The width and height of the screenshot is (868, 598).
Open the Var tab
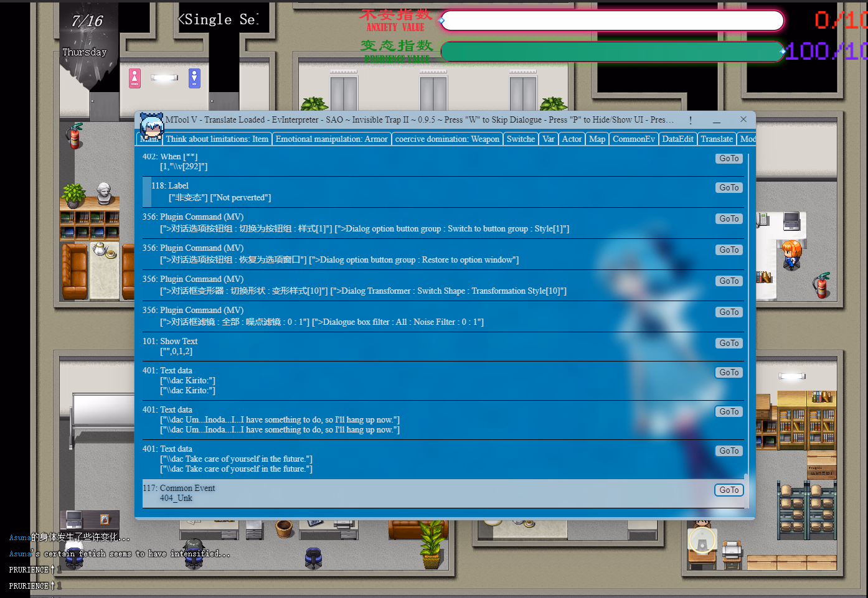tap(549, 139)
